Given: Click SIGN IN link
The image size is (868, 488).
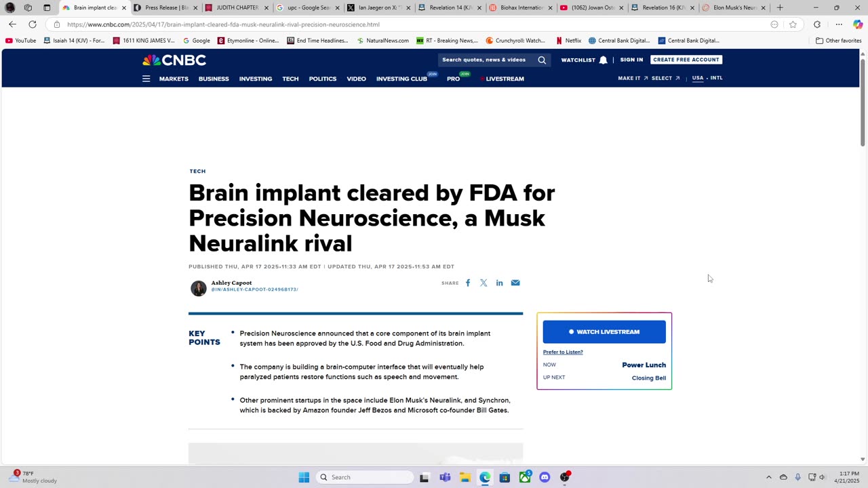Looking at the screenshot, I should [x=631, y=60].
